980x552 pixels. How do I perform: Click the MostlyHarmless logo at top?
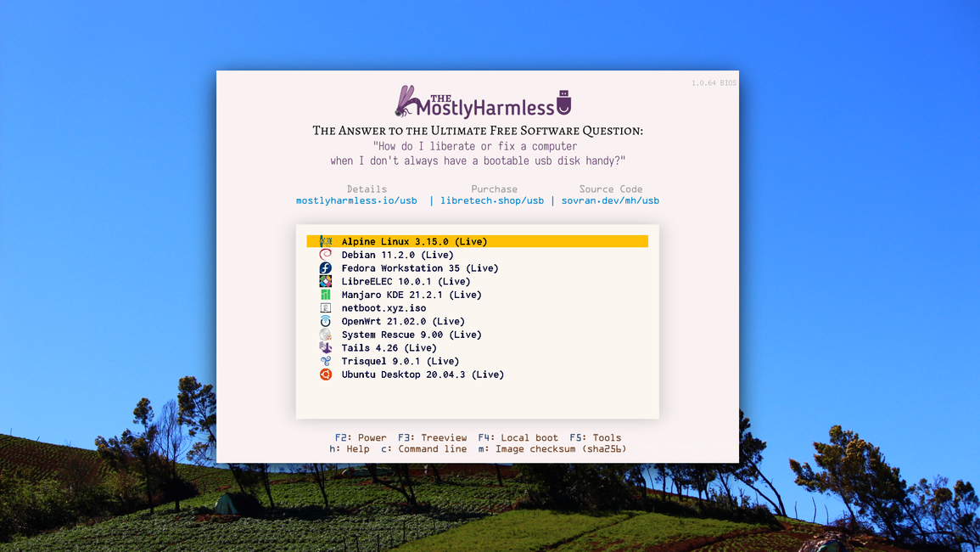click(x=483, y=102)
